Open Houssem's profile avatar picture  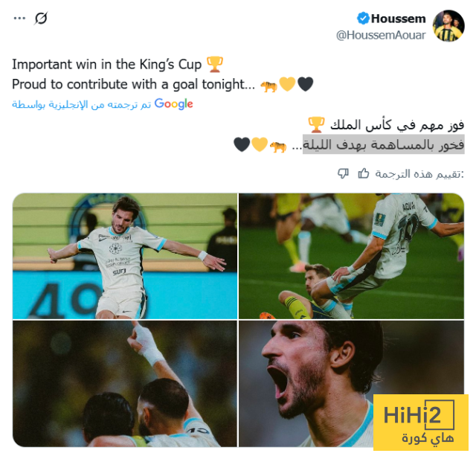coord(448,26)
